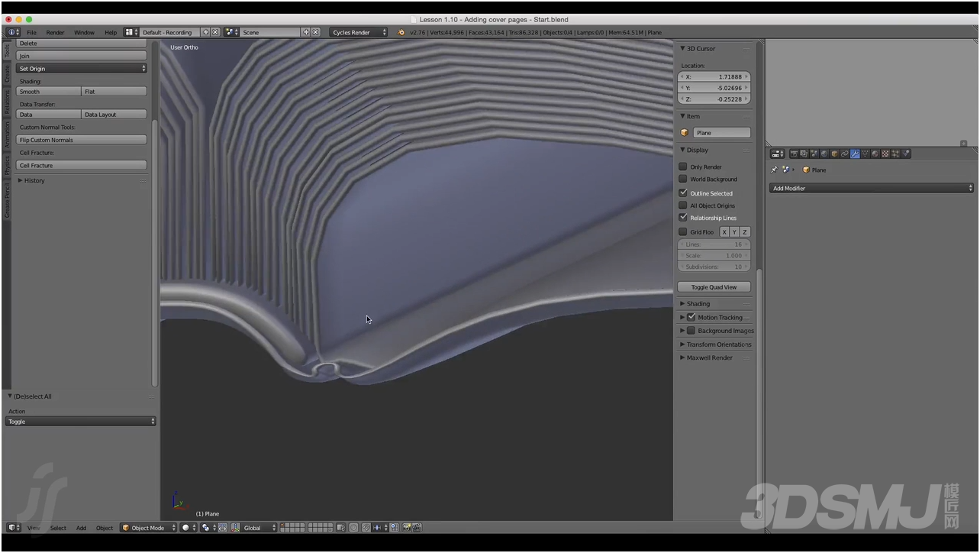This screenshot has height=553, width=980.
Task: Click the layer lock icon beside layer grid
Action: (x=340, y=528)
